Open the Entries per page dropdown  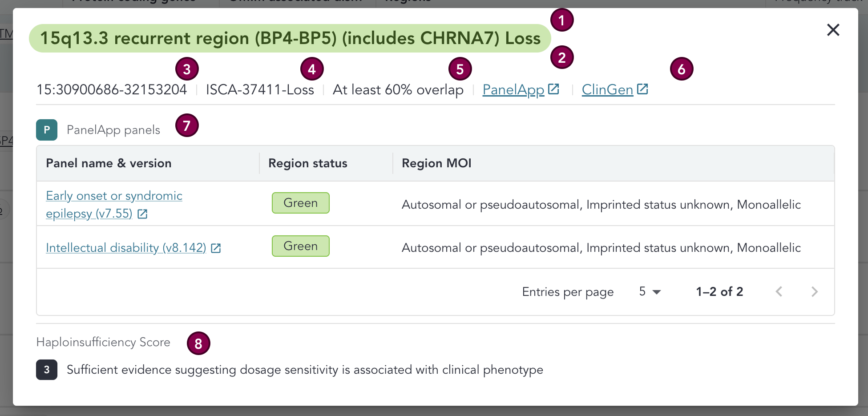[649, 291]
